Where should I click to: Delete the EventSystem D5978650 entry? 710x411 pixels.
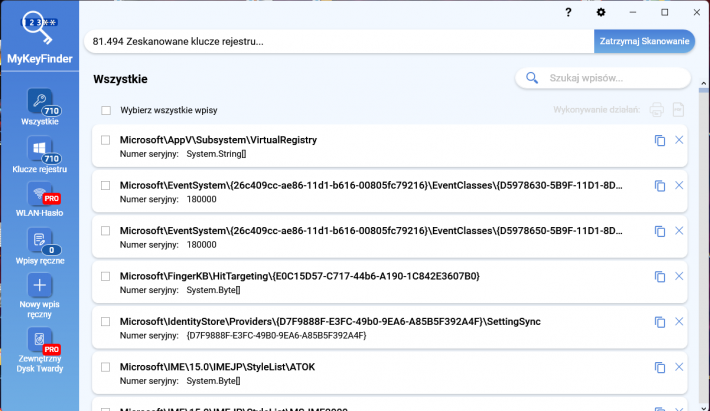point(679,230)
